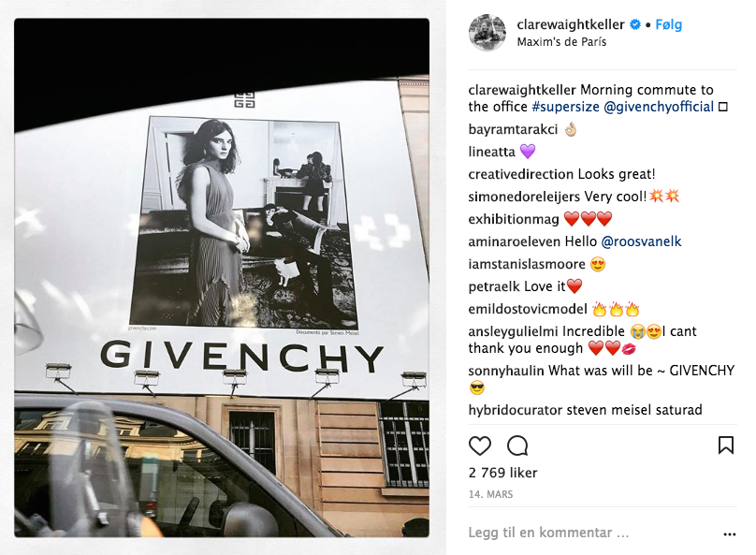
Task: Open hybridocurator commenter profile
Action: [516, 410]
